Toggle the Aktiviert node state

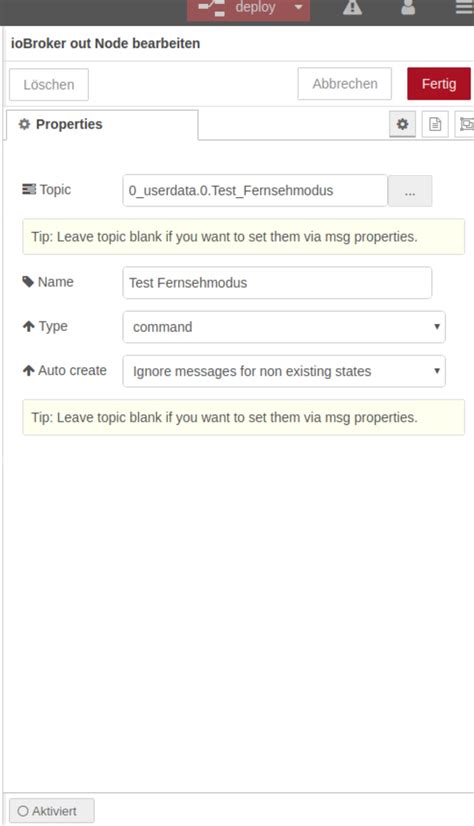click(52, 811)
